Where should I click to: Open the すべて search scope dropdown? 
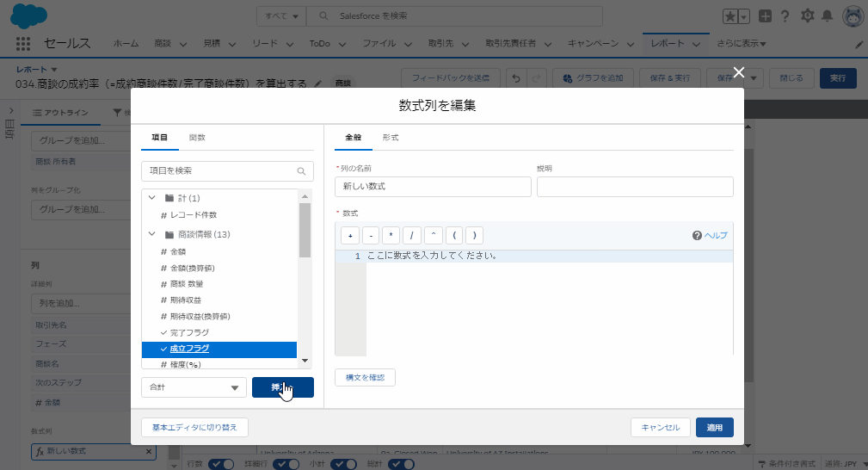281,16
